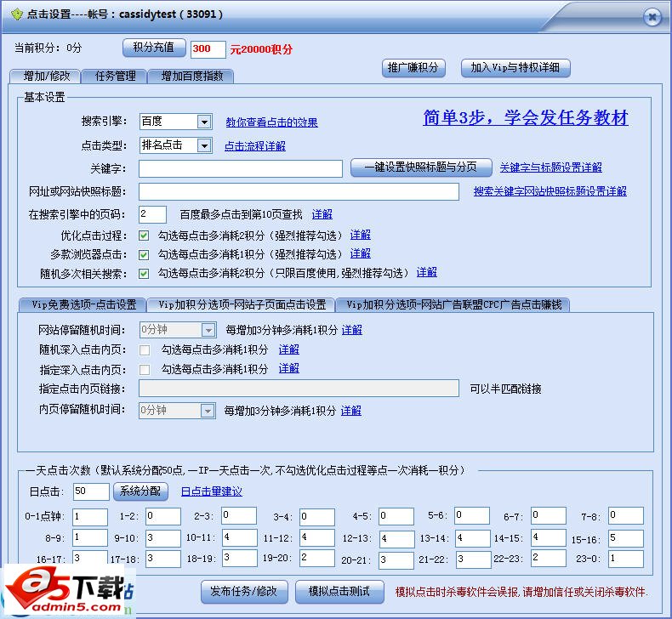The height and width of the screenshot is (619, 672).
Task: Click the shield icon in title bar
Action: (x=17, y=14)
